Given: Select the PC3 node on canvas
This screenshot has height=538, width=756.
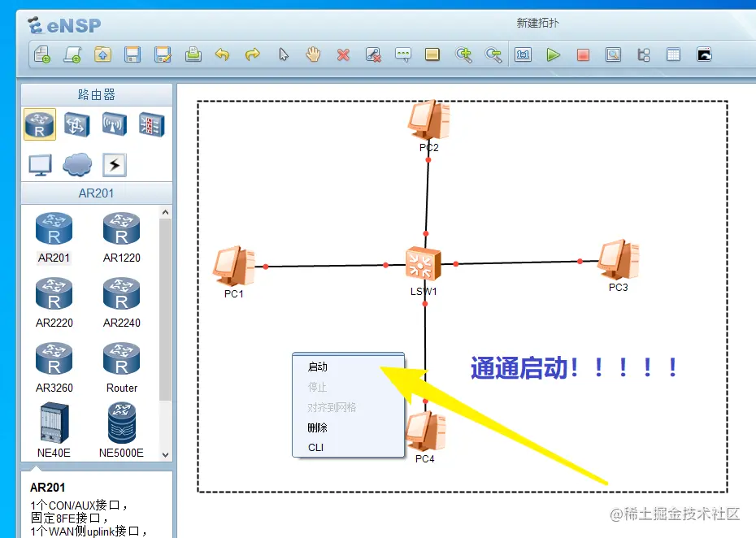Looking at the screenshot, I should (619, 260).
